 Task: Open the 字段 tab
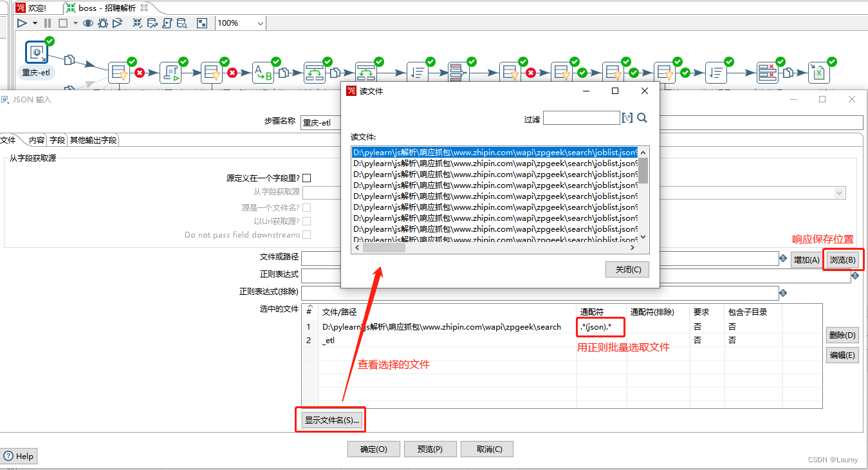coord(57,140)
